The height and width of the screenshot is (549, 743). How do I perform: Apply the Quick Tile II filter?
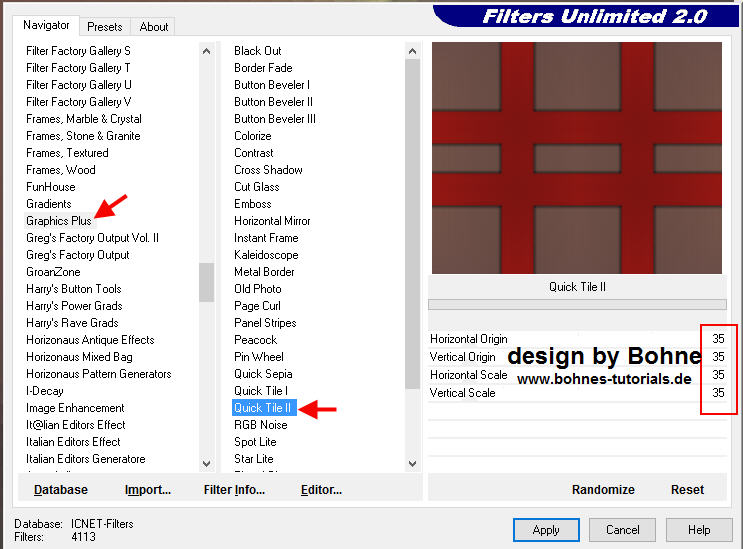(x=546, y=530)
